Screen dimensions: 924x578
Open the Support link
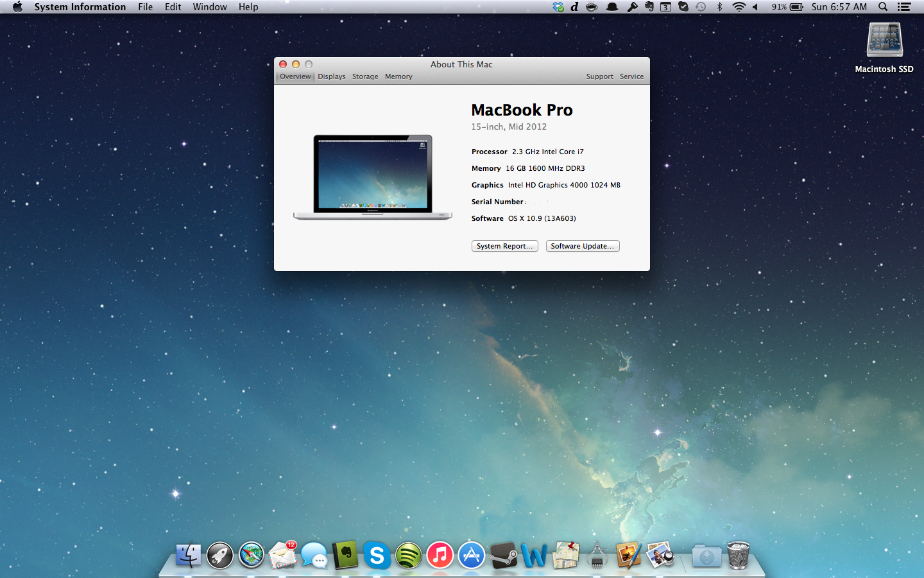point(599,76)
